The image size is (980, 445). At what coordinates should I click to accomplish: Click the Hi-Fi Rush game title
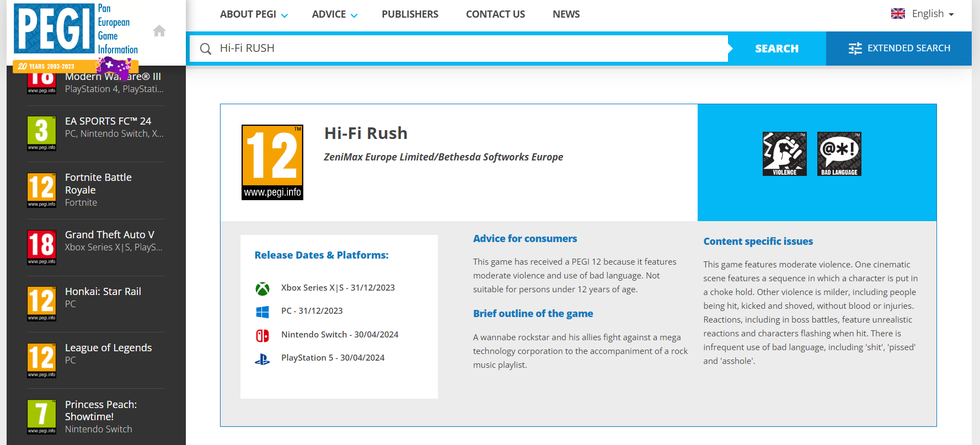[366, 133]
